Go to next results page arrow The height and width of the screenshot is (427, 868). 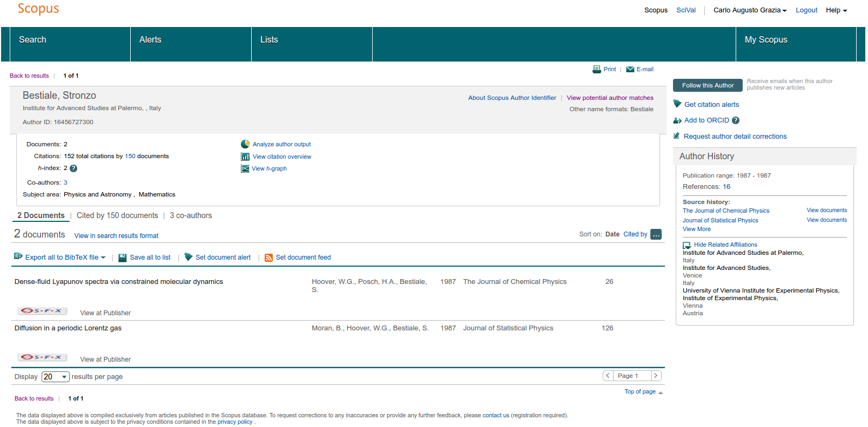tap(656, 376)
